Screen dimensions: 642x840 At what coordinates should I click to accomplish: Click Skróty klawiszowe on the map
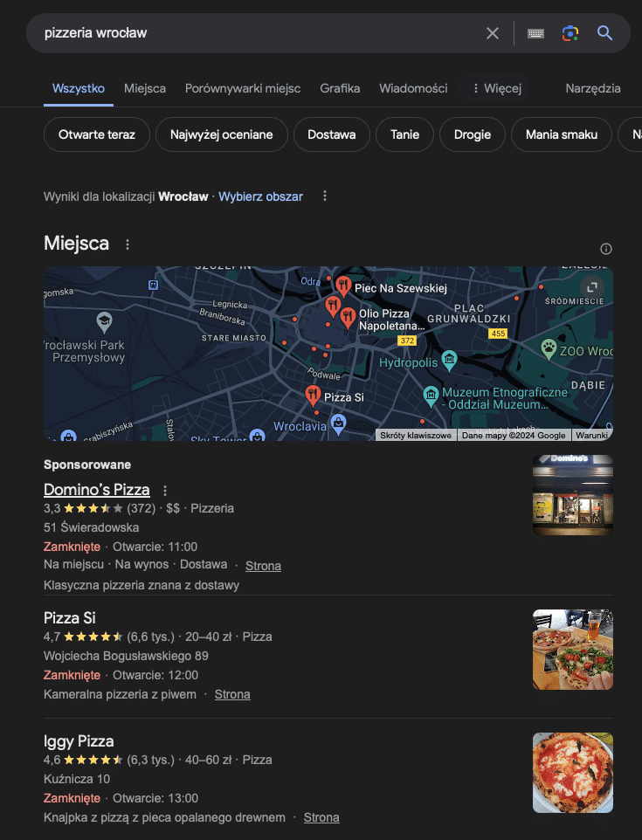point(415,436)
